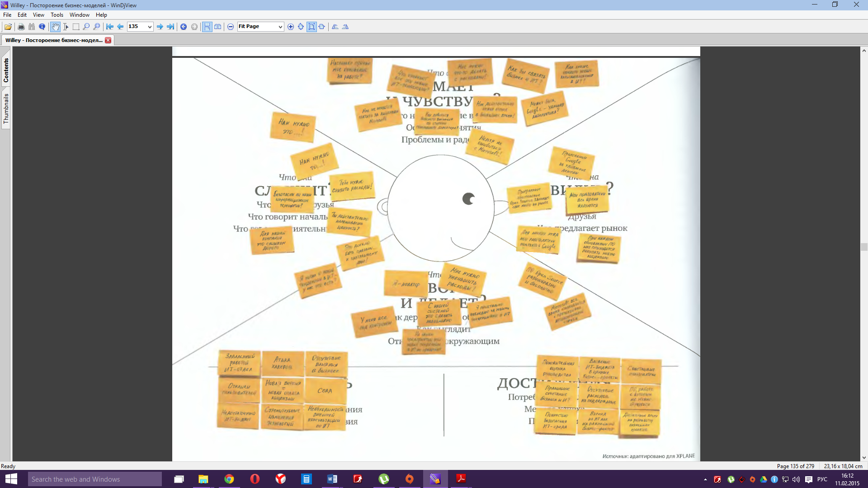
Task: Go to the previous page
Action: tap(120, 27)
